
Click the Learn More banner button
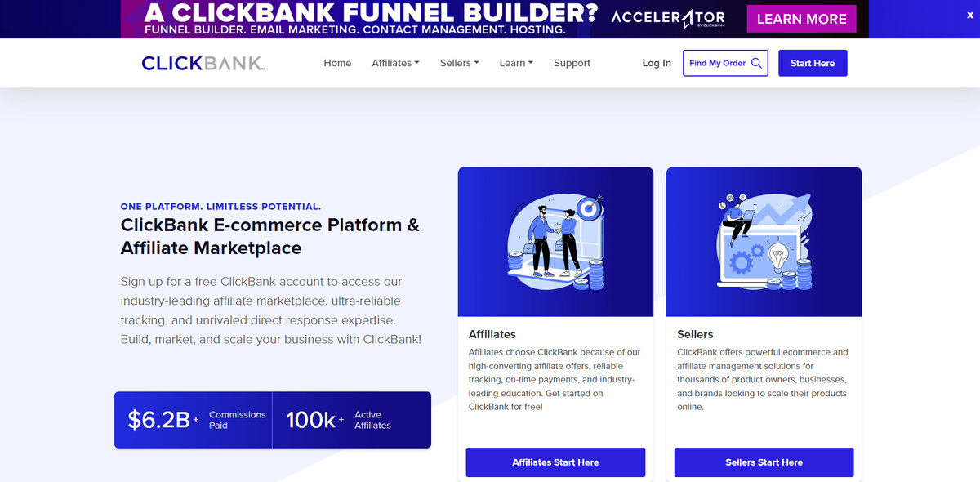tap(801, 19)
